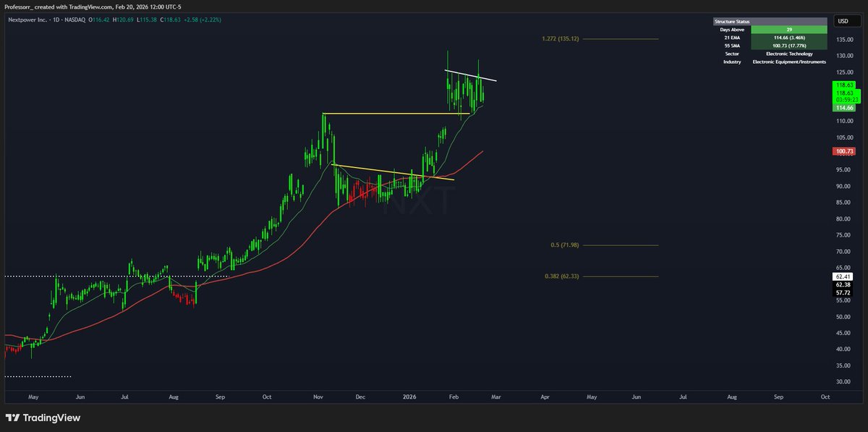The height and width of the screenshot is (432, 868).
Task: Click the 0.382 (62.33) Fibonacci label
Action: point(562,276)
